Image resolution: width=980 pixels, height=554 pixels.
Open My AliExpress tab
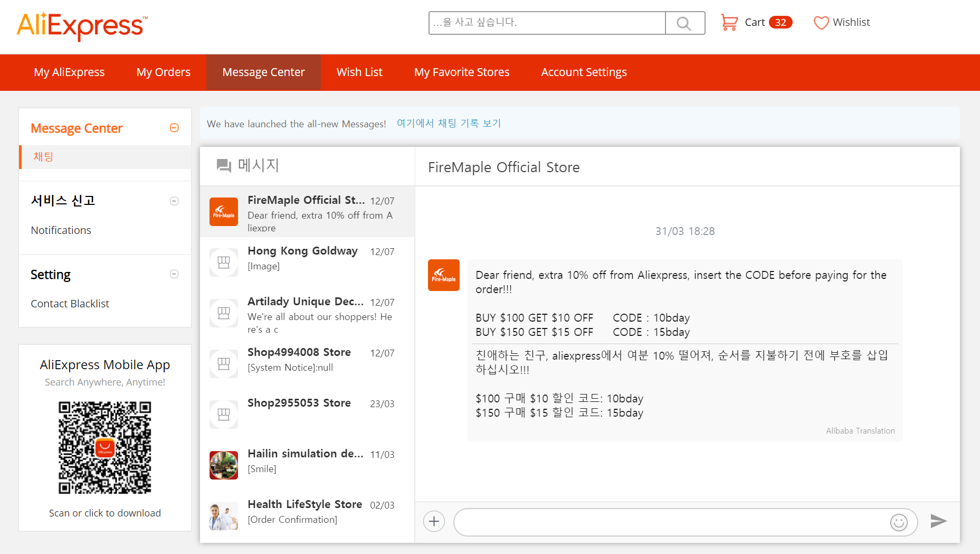(x=69, y=72)
